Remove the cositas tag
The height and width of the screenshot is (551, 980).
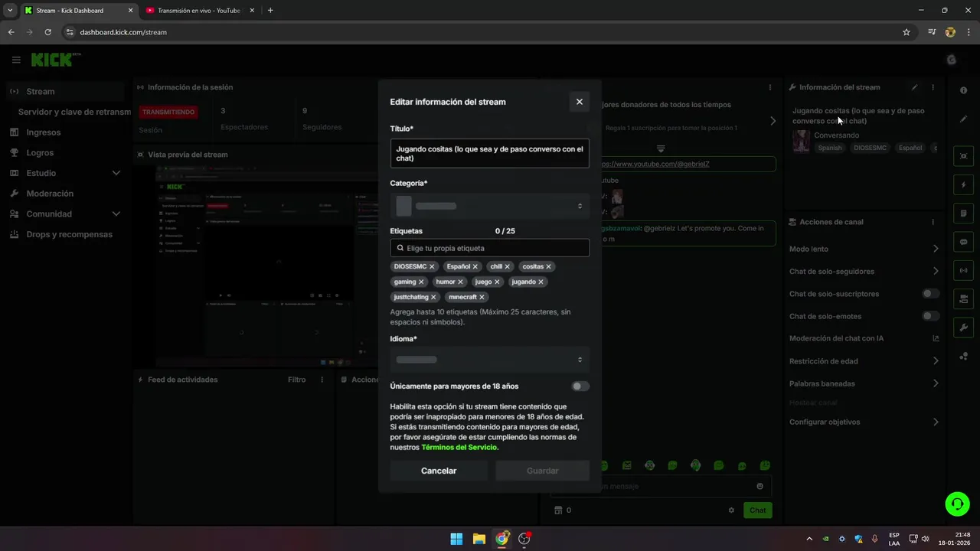tap(548, 266)
